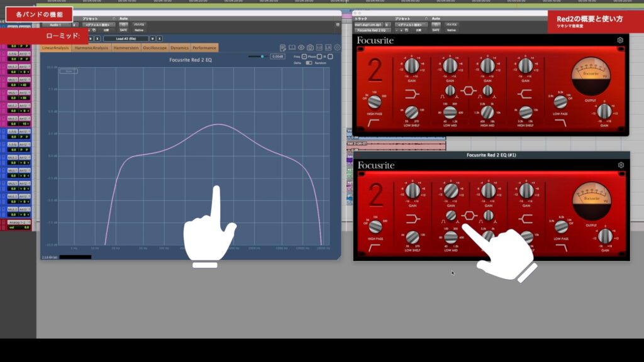Image resolution: width=644 pixels, height=362 pixels.
Task: Select the Dynamics tab
Action: pyautogui.click(x=179, y=48)
